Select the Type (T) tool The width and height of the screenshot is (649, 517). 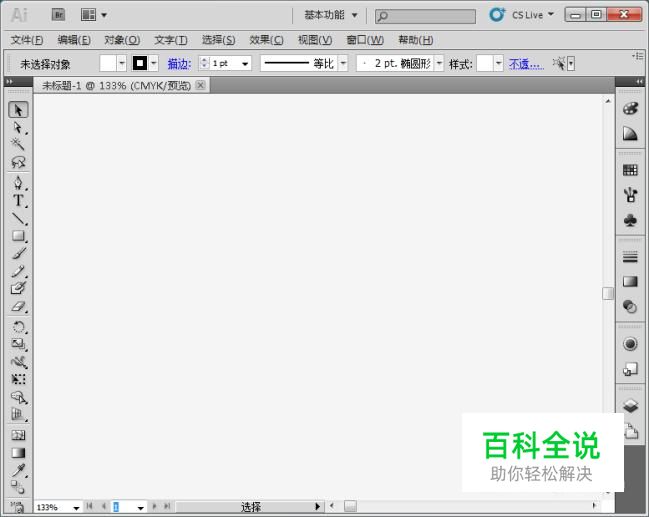pyautogui.click(x=18, y=200)
